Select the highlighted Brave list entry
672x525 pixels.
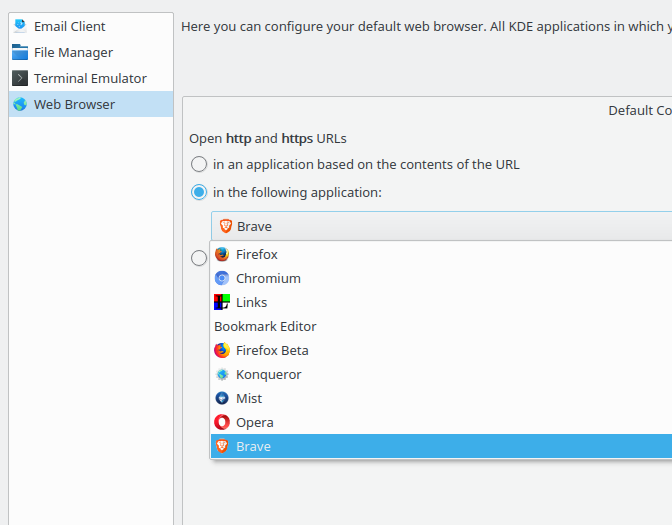point(253,446)
